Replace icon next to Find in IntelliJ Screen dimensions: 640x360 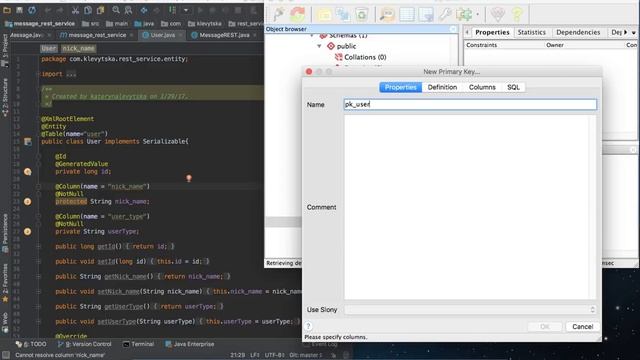coord(129,10)
